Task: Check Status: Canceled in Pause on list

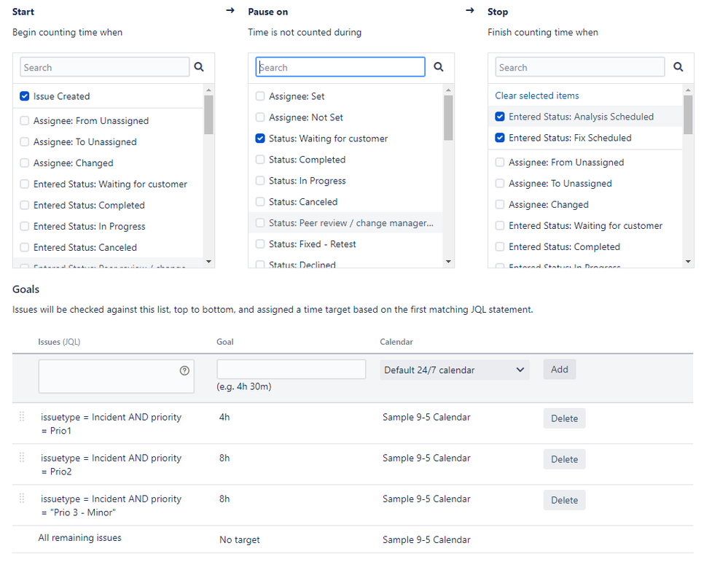Action: pos(260,202)
